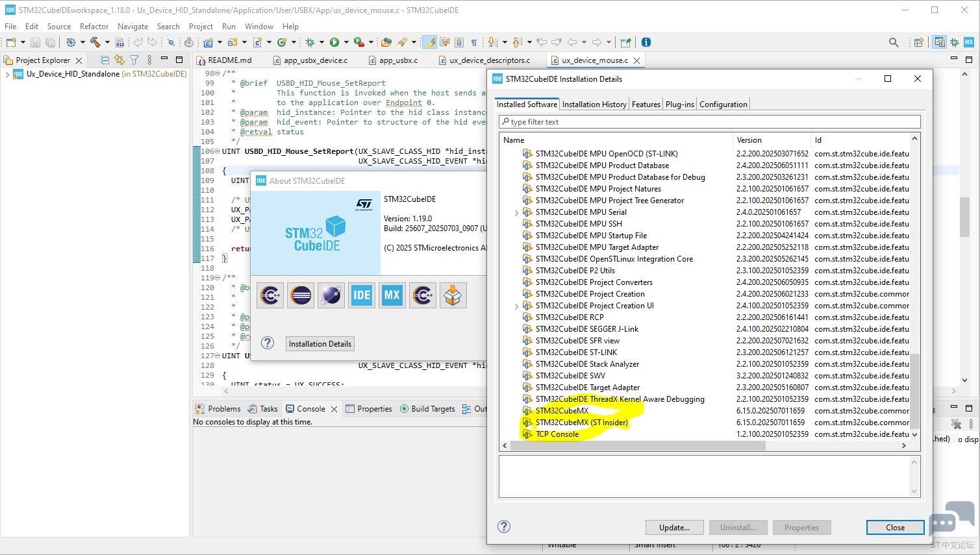Click the Save toolbar icon

click(x=35, y=42)
